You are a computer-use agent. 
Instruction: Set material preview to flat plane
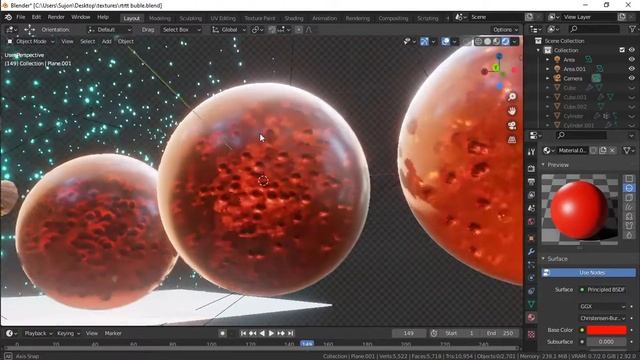click(x=629, y=179)
